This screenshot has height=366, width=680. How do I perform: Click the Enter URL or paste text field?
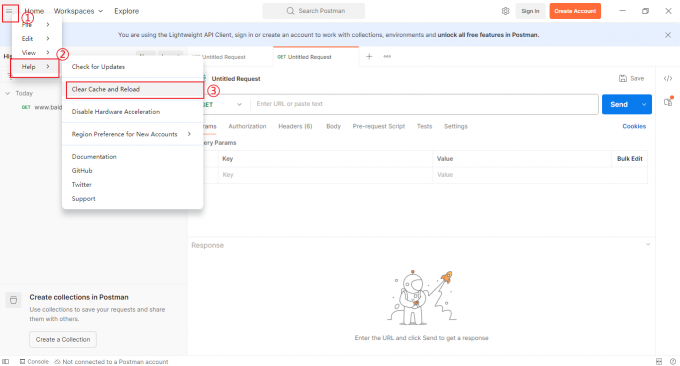pyautogui.click(x=424, y=104)
